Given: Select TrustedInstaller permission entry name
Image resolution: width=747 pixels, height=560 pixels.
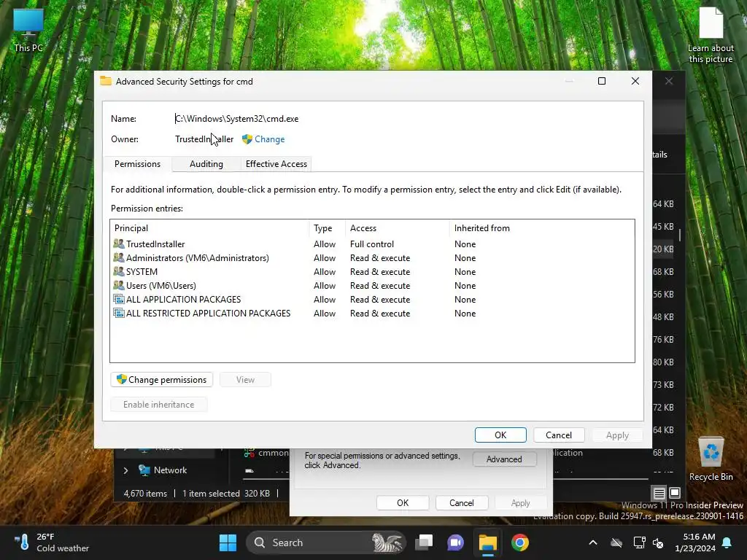Looking at the screenshot, I should (x=155, y=244).
